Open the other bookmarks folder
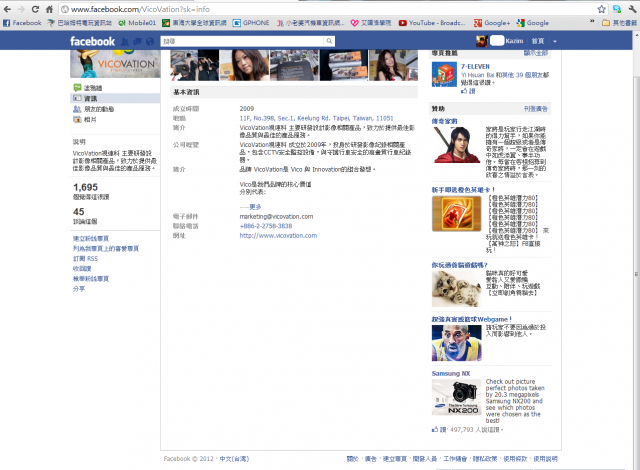The image size is (640, 470). [x=620, y=23]
